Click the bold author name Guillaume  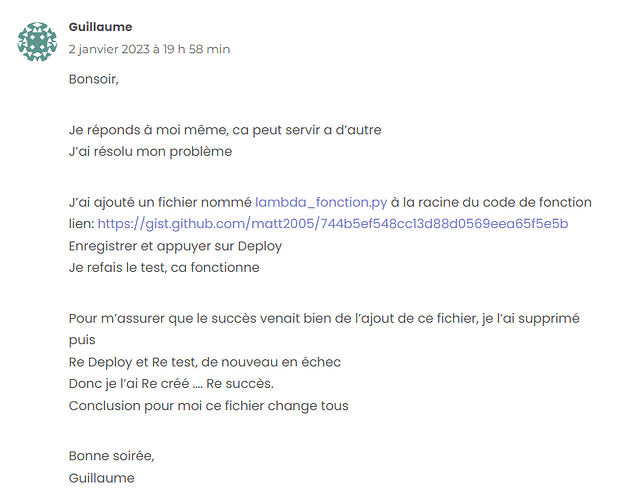100,27
